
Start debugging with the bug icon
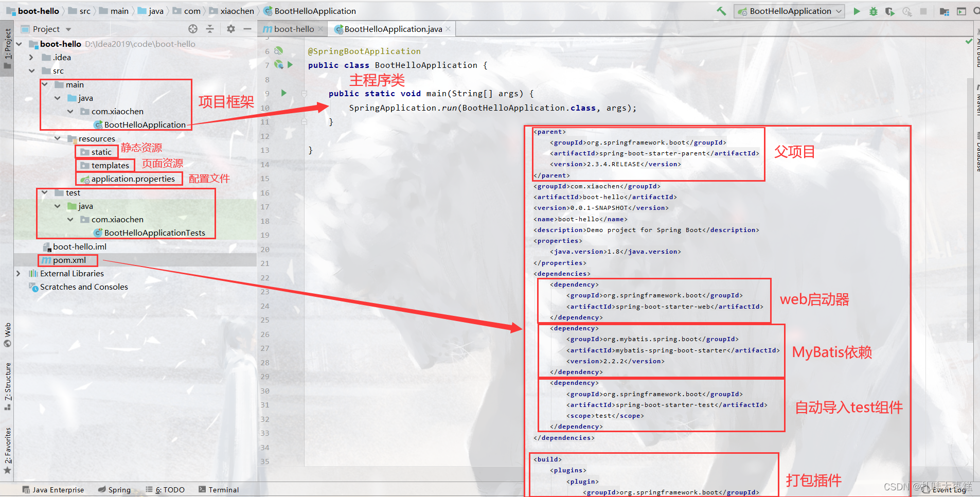click(874, 11)
